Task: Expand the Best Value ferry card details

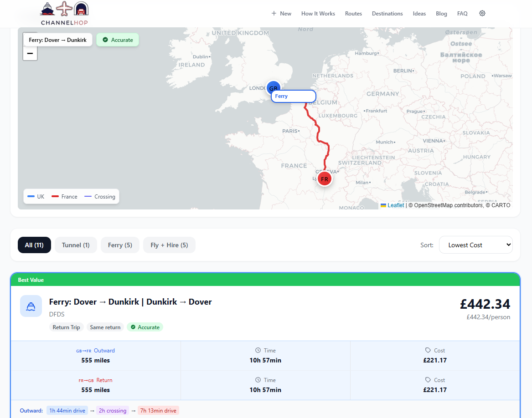Action: (x=130, y=301)
